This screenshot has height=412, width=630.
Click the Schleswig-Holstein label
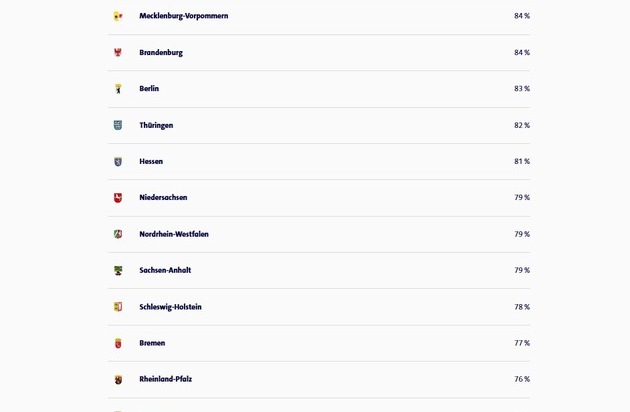[x=170, y=307]
